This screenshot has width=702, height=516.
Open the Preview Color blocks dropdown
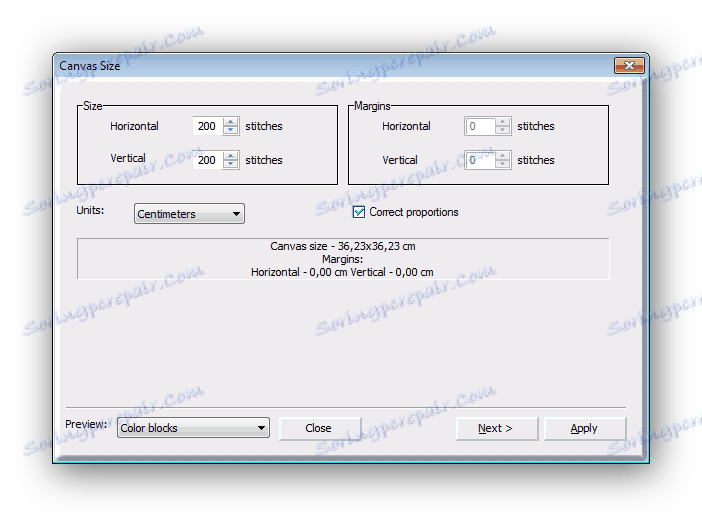(193, 428)
